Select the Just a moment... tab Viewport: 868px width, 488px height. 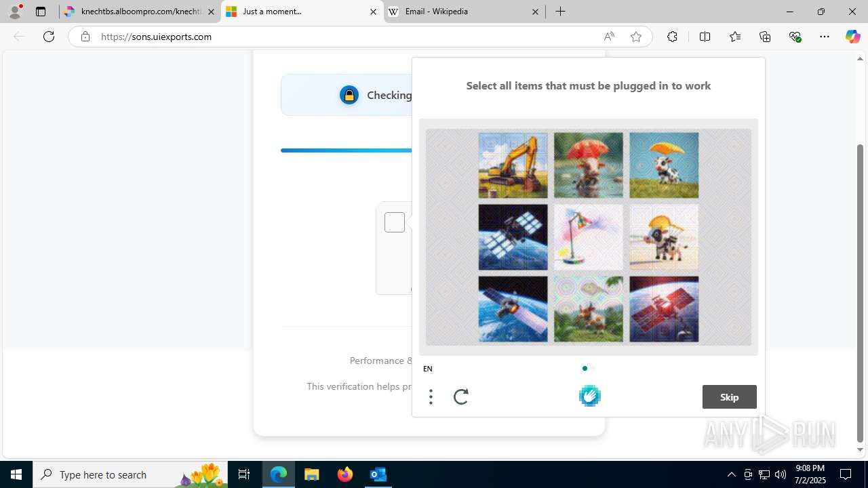click(x=302, y=12)
